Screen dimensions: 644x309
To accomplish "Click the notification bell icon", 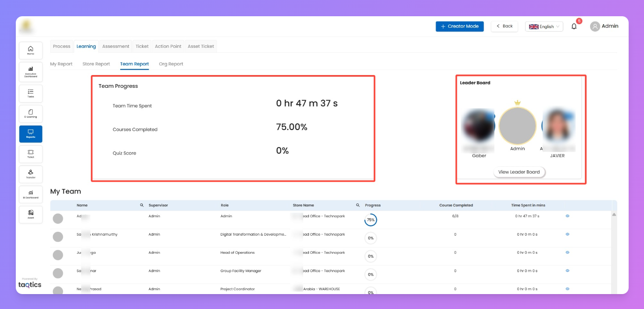I will point(574,26).
